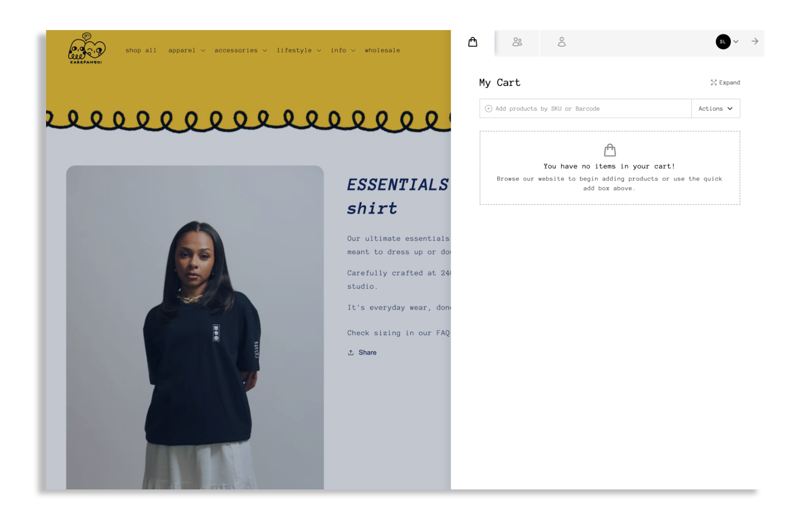Expand the accessories chevron arrow
This screenshot has height=532, width=810.
[265, 51]
